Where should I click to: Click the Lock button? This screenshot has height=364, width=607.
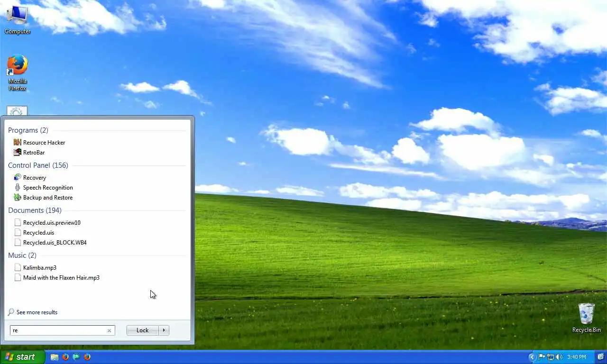[x=142, y=330]
